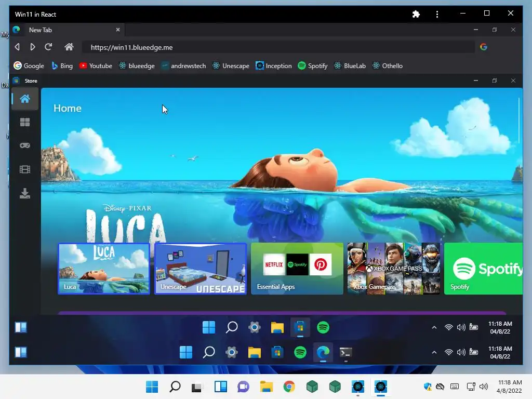Open Settings gear in the innermost nested taskbar

tap(255, 327)
